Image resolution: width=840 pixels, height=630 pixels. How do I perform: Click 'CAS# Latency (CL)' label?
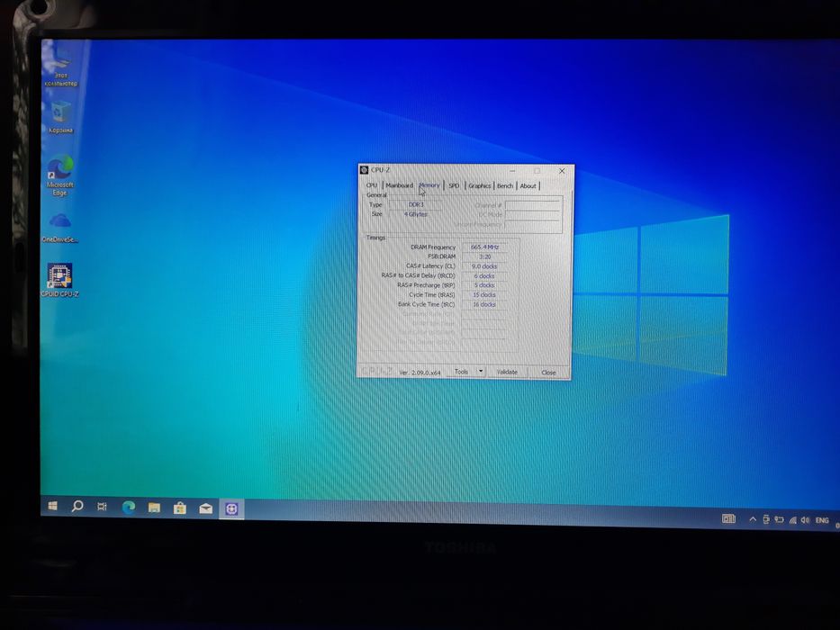tap(430, 265)
